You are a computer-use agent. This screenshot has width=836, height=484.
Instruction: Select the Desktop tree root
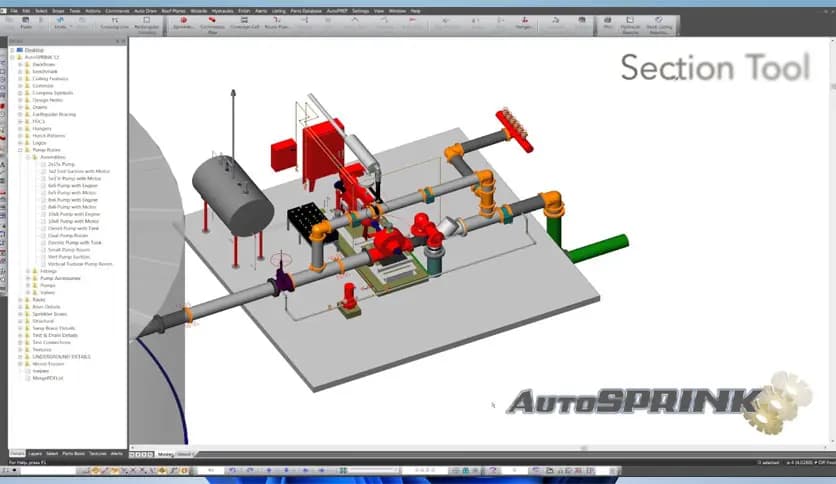click(34, 50)
